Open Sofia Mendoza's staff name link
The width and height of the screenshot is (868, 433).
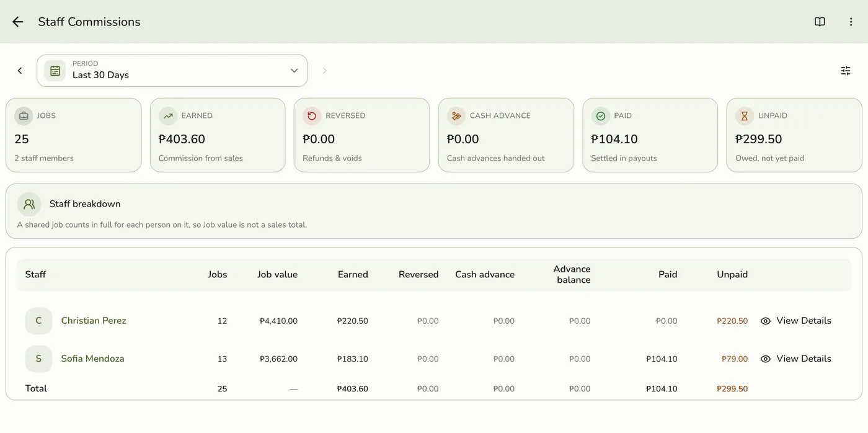coord(92,359)
